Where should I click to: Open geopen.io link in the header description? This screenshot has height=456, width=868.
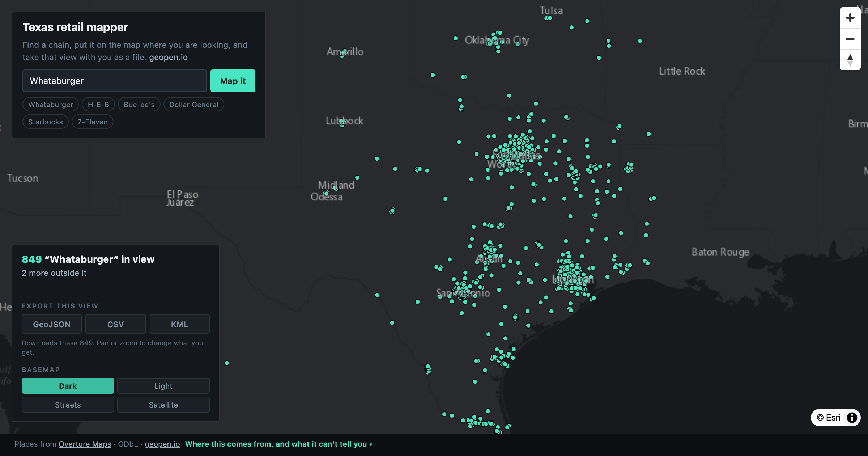[168, 57]
